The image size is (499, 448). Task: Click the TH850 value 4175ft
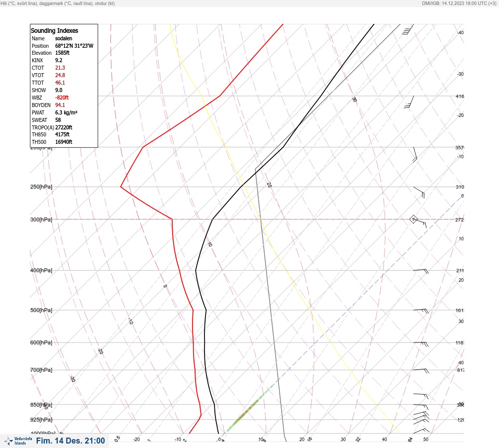[x=62, y=134]
